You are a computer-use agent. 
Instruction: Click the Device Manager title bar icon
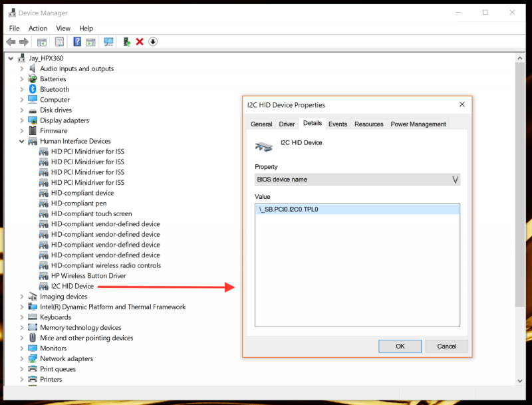pos(12,13)
